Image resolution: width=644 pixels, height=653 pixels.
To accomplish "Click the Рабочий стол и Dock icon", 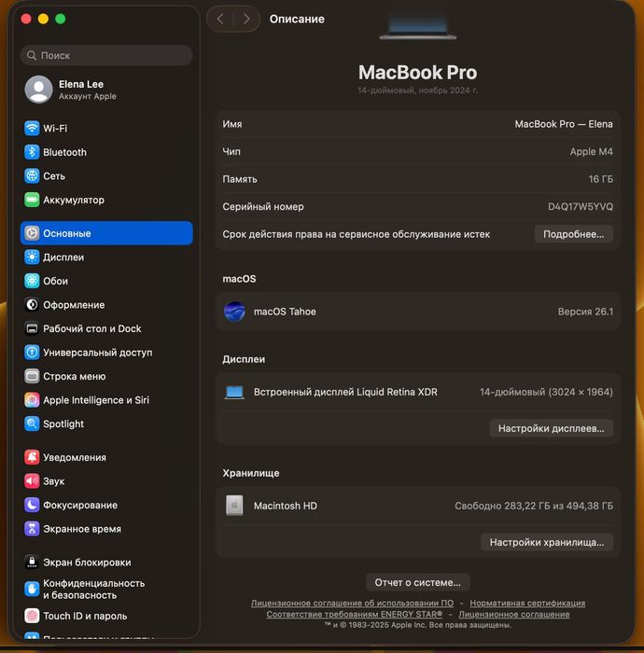I will 32,328.
